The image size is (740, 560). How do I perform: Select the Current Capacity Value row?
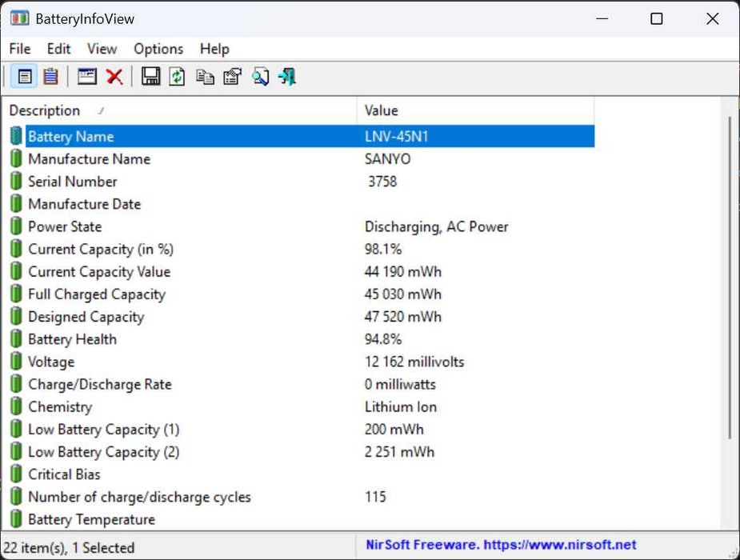pyautogui.click(x=302, y=271)
